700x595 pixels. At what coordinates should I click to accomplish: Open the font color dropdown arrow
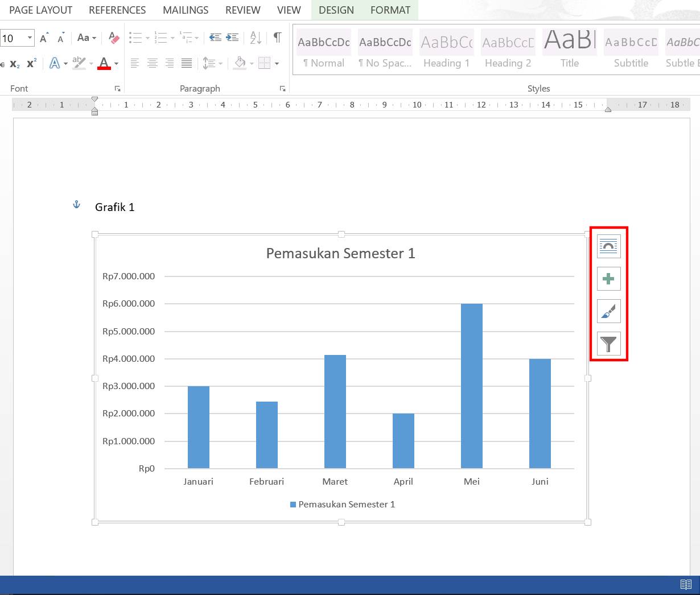[117, 64]
